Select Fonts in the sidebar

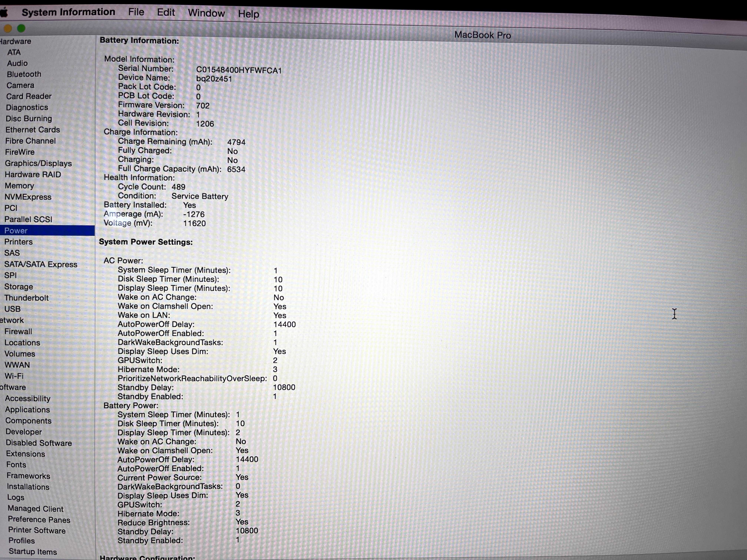pos(16,465)
